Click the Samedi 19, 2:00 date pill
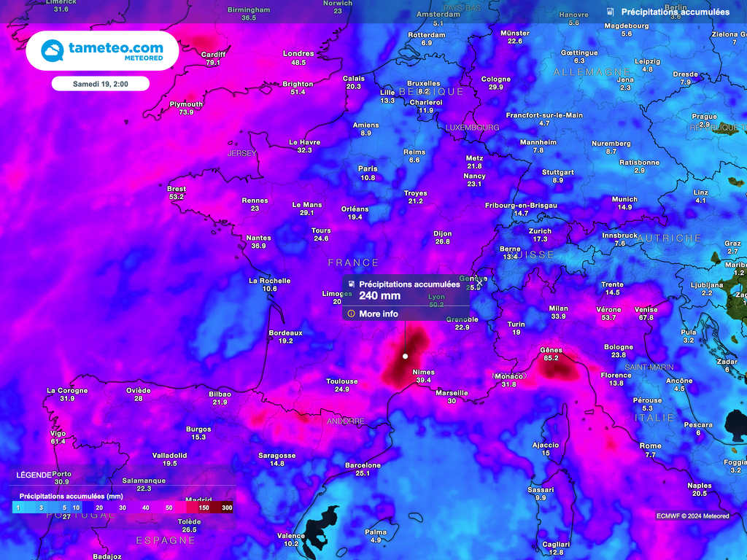 click(x=101, y=84)
